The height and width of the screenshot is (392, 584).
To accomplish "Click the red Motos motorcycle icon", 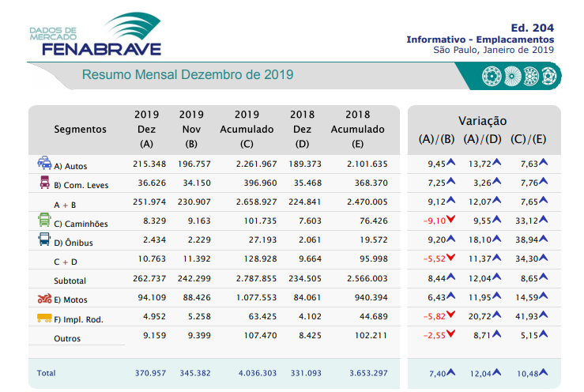I will [x=44, y=299].
